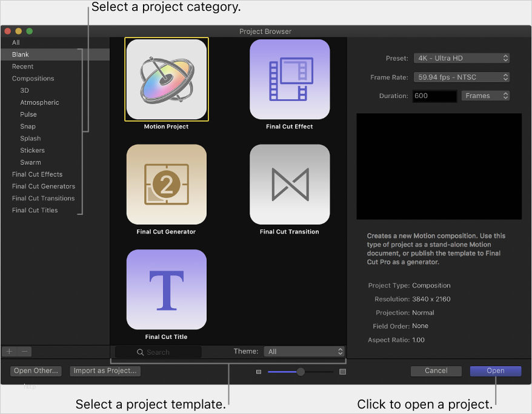The width and height of the screenshot is (532, 414).
Task: Select the Final Cut Effect template icon
Action: (x=290, y=79)
